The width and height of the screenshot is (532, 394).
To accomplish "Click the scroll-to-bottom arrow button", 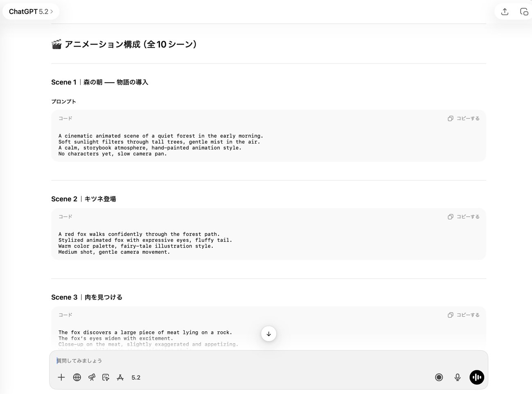I will (268, 333).
